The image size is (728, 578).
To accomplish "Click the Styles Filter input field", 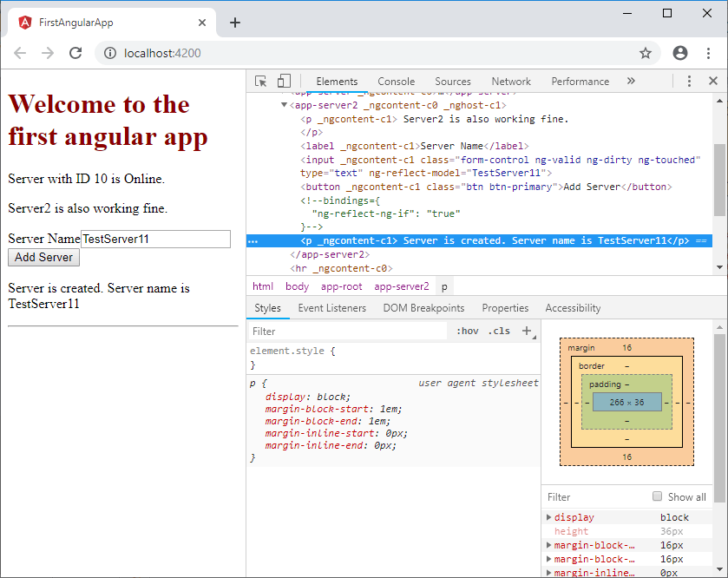I will [x=348, y=331].
